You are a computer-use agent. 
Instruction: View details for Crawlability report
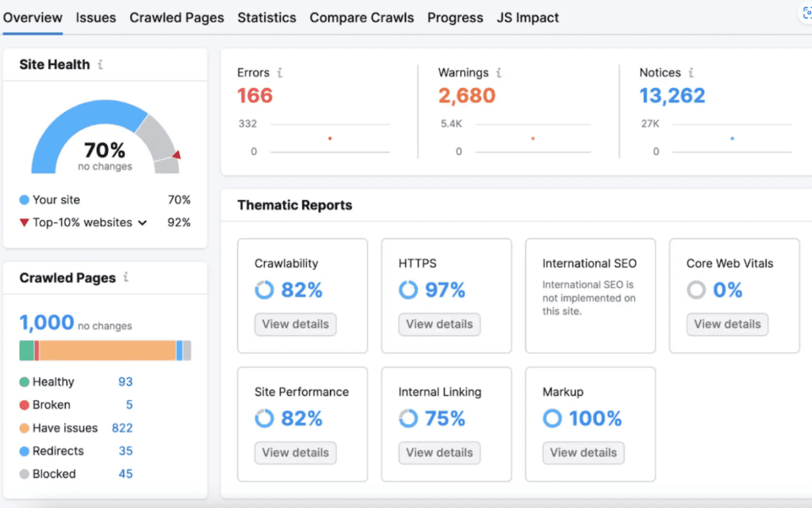[295, 324]
